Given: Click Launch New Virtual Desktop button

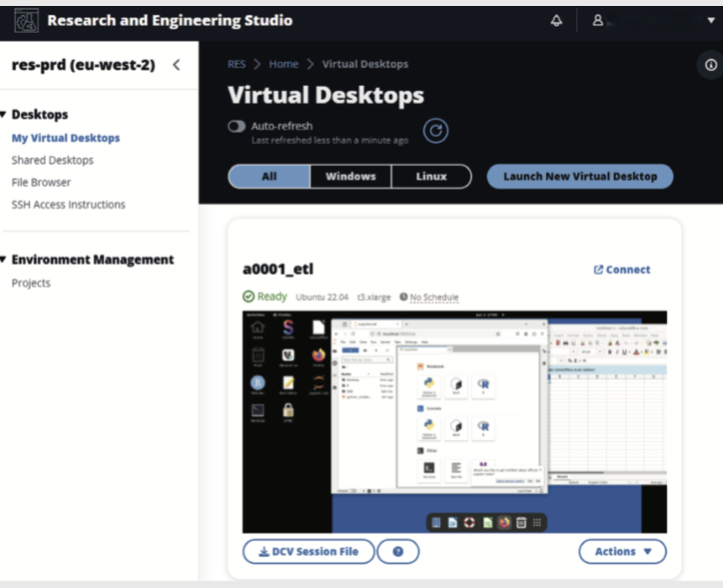Looking at the screenshot, I should [x=580, y=177].
